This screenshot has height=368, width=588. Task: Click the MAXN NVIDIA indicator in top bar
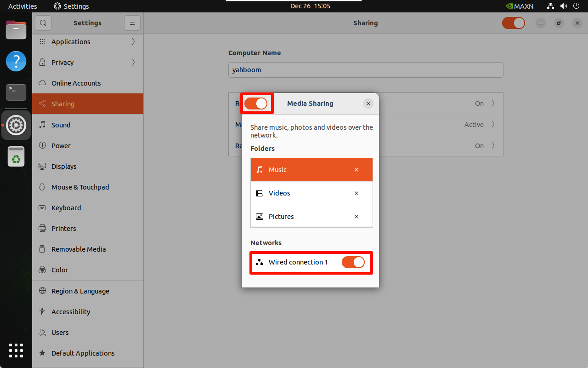(520, 6)
